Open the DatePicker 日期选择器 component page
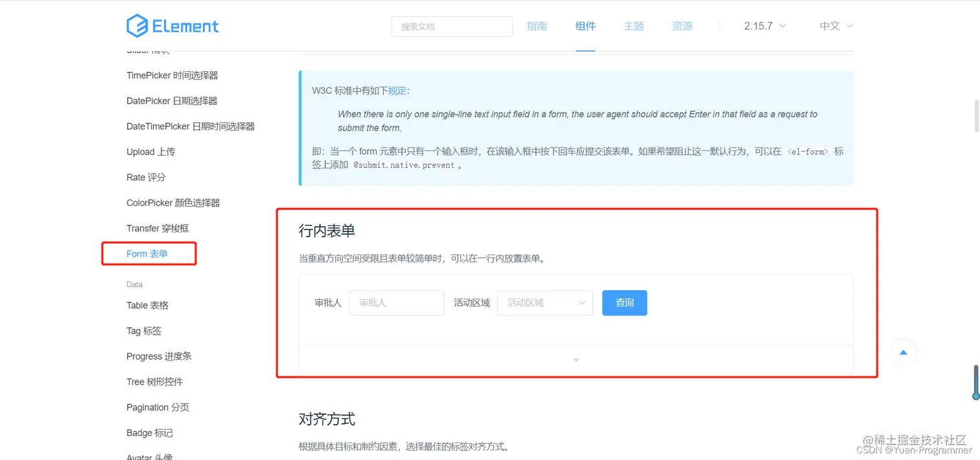The image size is (980, 460). 172,100
